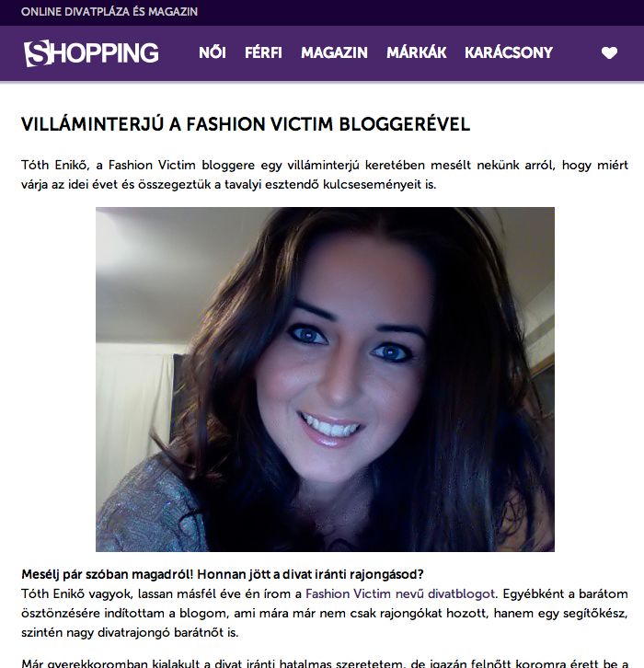Viewport: 644px width, 668px height.
Task: Open the NŐI menu item
Action: pos(213,52)
